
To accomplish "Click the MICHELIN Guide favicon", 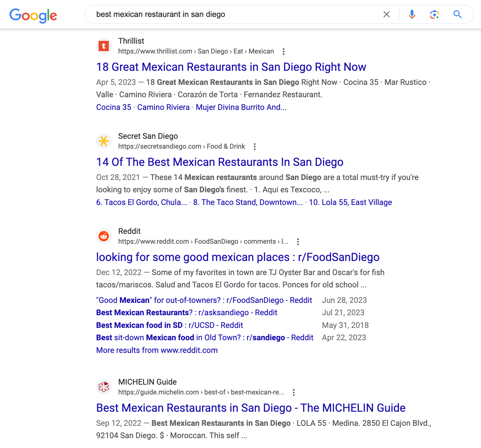I will tap(104, 387).
